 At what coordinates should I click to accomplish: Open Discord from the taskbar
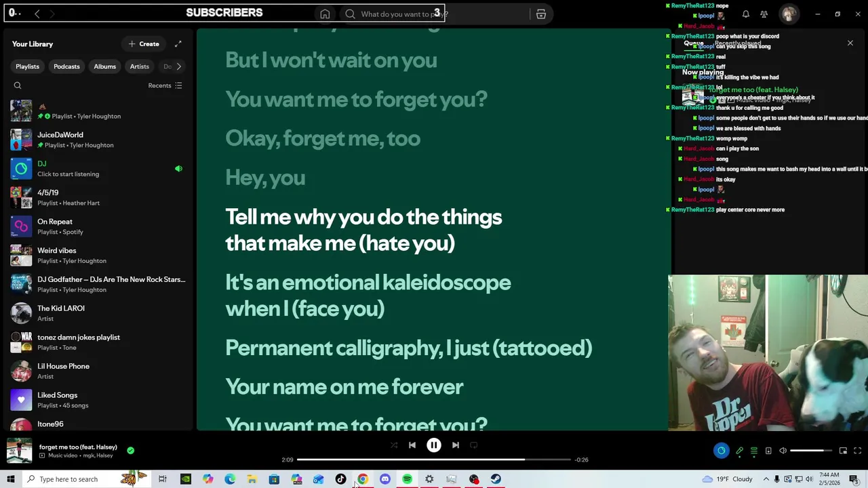(385, 479)
